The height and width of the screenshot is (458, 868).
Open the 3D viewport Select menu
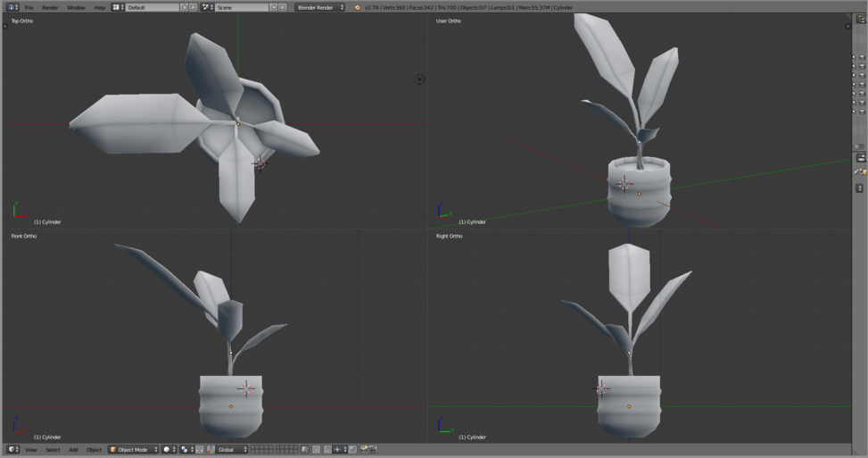53,450
